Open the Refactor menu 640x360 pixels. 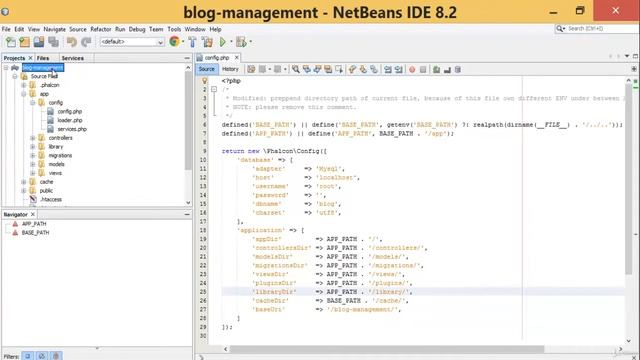[x=100, y=29]
